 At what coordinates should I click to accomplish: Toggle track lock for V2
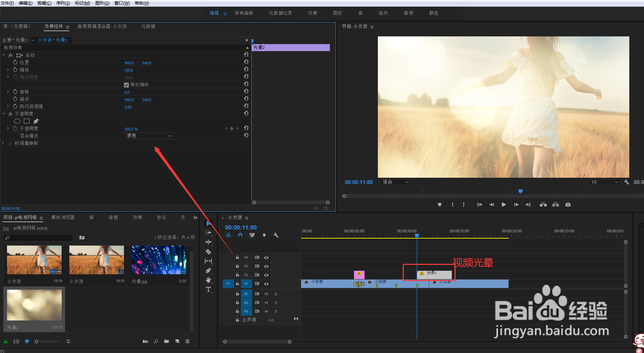point(237,275)
